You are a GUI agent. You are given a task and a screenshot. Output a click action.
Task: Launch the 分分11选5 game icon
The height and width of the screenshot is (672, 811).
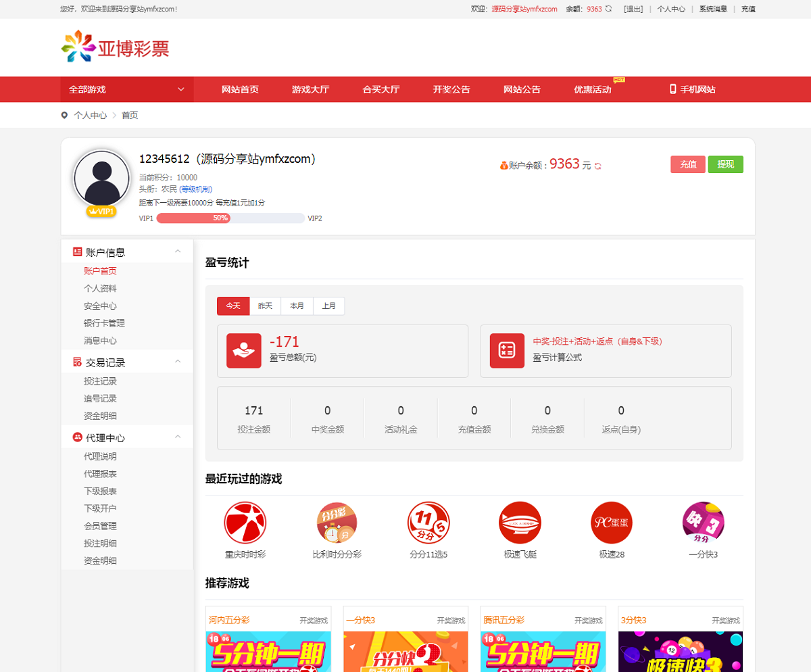click(x=428, y=523)
